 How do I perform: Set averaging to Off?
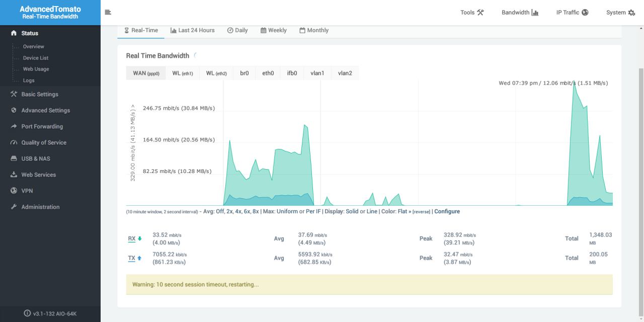click(220, 211)
